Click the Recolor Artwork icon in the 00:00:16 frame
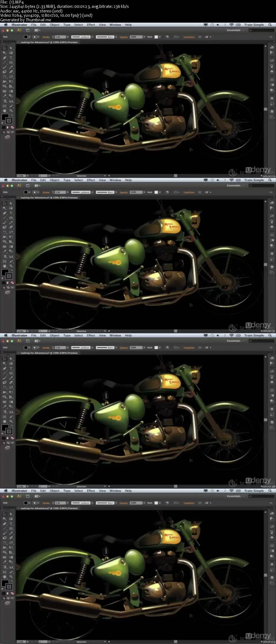This screenshot has width=276, height=644. pyautogui.click(x=167, y=37)
